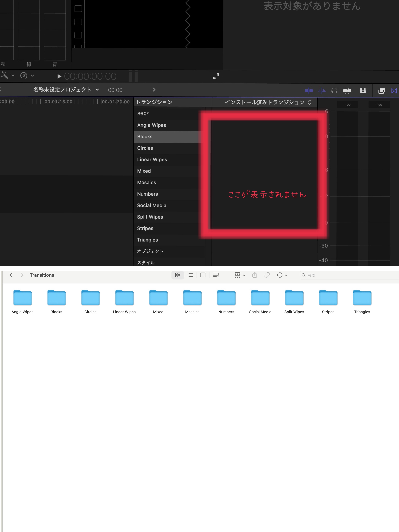This screenshot has width=399, height=532.
Task: Click the fullscreen viewer arrows icon
Action: [x=216, y=76]
